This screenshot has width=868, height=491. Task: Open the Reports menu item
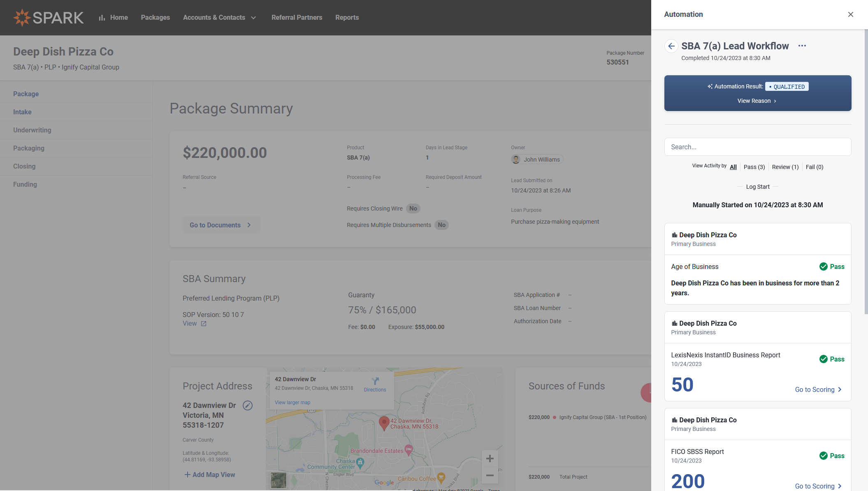click(347, 18)
